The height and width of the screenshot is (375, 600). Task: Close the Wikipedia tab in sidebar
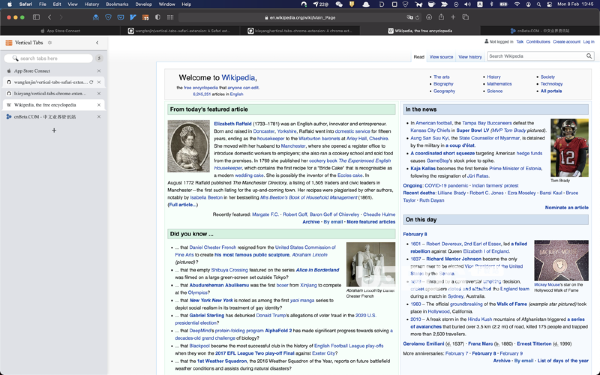pyautogui.click(x=99, y=105)
